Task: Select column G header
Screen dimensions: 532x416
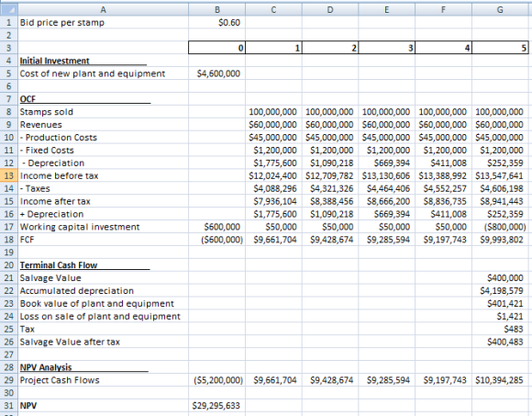Action: (500, 10)
